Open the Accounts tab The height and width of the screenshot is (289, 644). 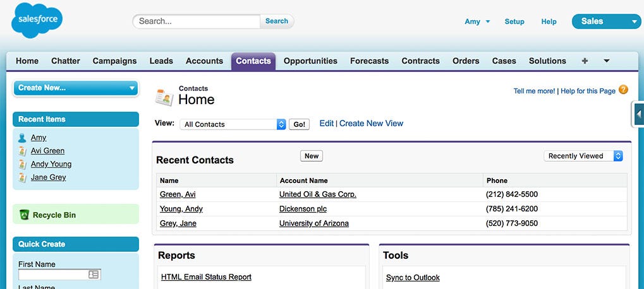click(x=204, y=61)
